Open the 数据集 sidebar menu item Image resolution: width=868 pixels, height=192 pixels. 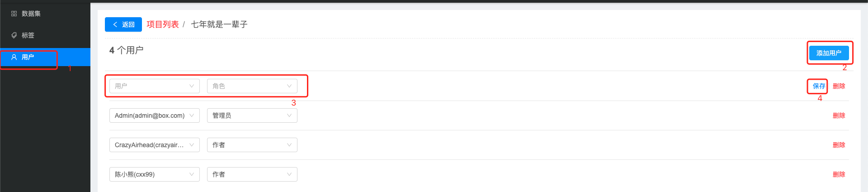(x=31, y=14)
